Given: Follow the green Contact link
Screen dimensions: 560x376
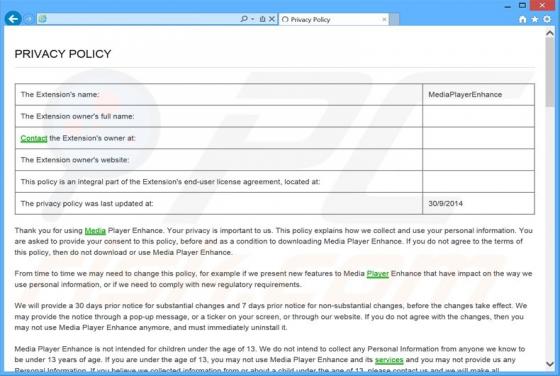Looking at the screenshot, I should pyautogui.click(x=34, y=138).
